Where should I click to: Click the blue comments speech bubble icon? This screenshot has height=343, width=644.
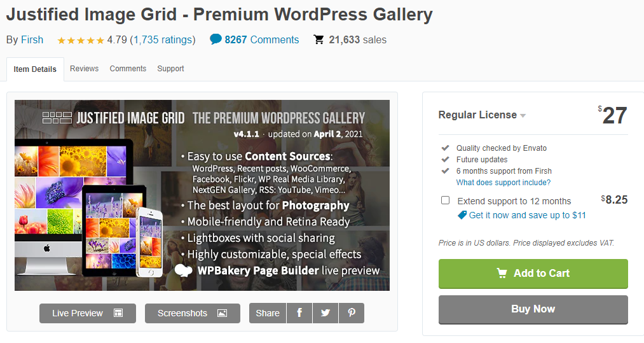click(216, 39)
